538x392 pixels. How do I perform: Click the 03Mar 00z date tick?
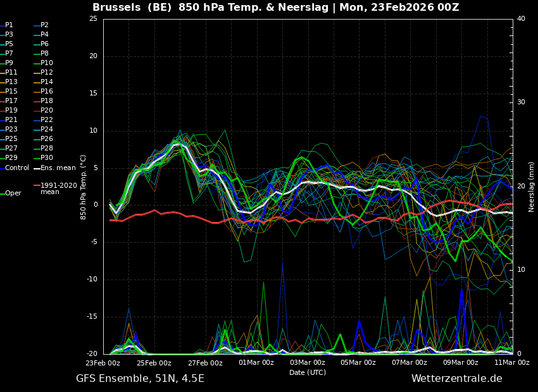308,362
